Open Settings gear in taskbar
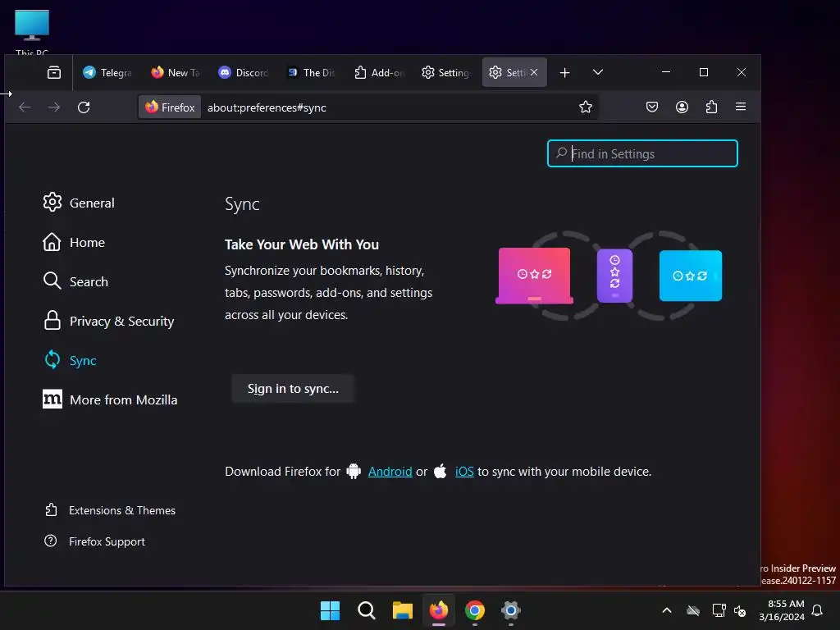Viewport: 840px width, 630px height. pyautogui.click(x=511, y=610)
